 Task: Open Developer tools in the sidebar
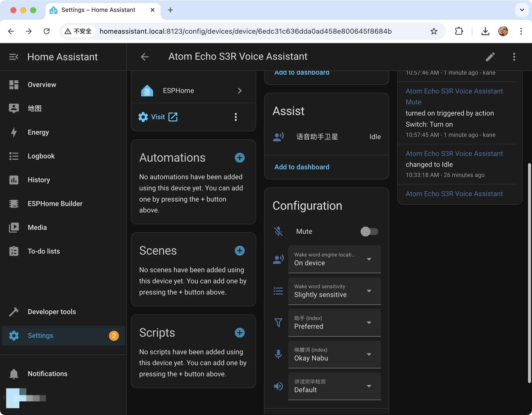pos(52,312)
